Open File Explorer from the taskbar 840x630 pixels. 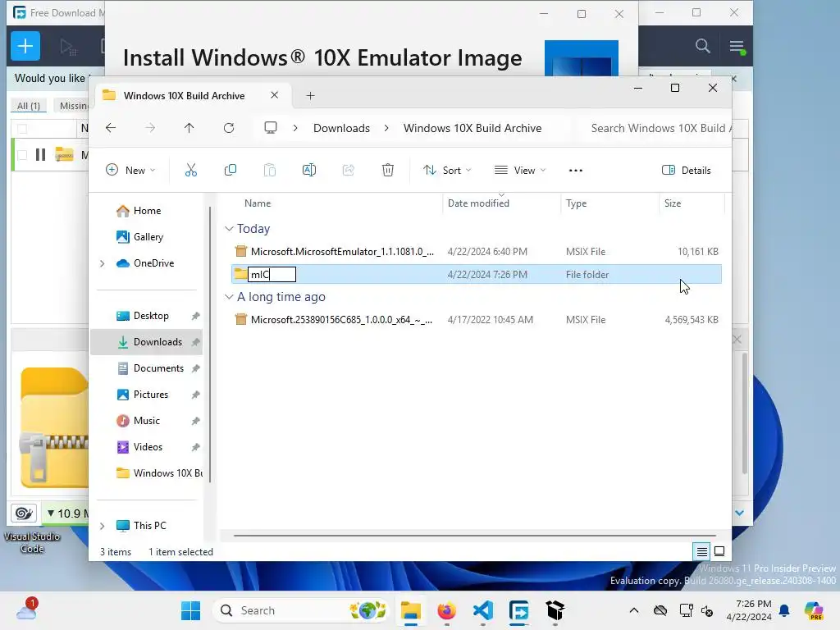pyautogui.click(x=411, y=610)
